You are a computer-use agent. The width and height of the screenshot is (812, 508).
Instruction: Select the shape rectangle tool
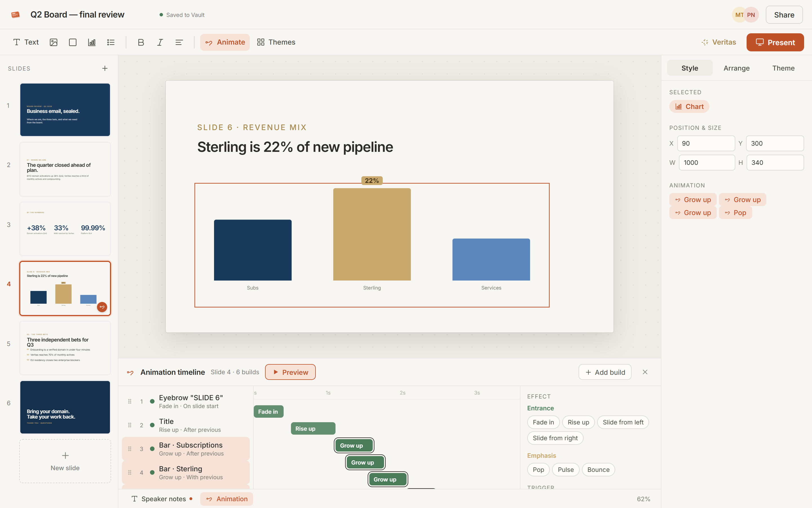click(x=72, y=42)
